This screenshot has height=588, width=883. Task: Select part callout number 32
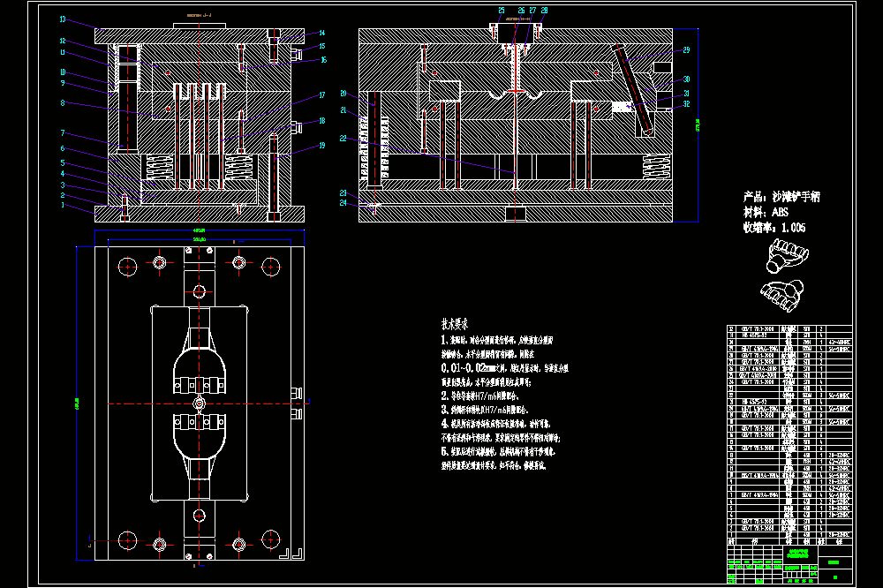pyautogui.click(x=686, y=104)
